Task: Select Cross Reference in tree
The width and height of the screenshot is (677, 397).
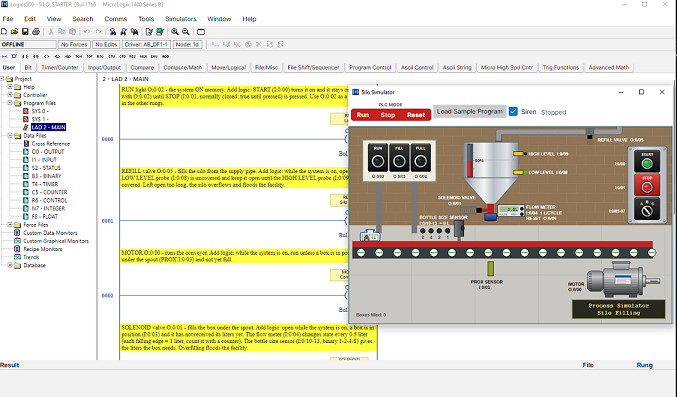Action: (x=51, y=143)
